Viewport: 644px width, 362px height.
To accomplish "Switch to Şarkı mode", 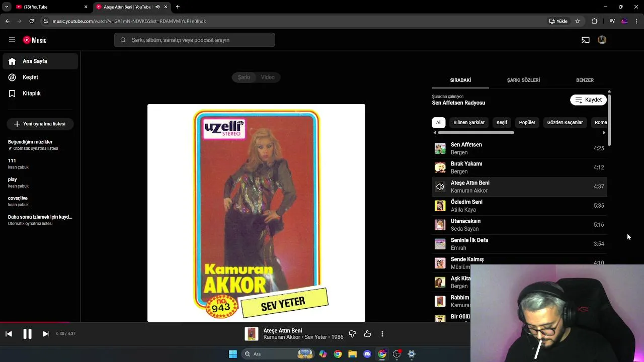I will click(244, 77).
